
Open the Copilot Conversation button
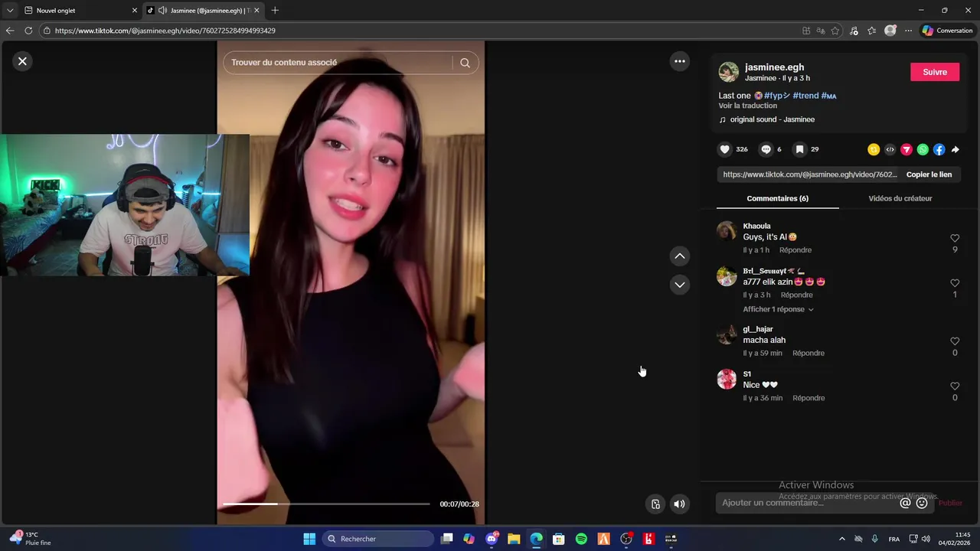pos(947,31)
